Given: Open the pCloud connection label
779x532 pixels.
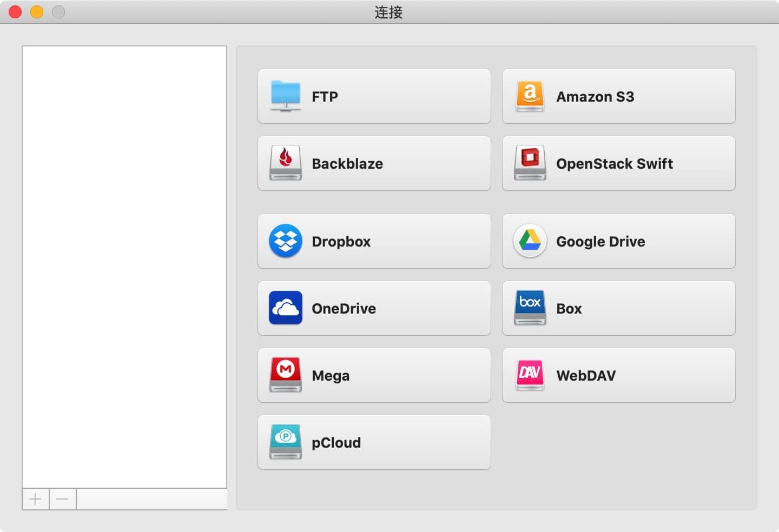Looking at the screenshot, I should pyautogui.click(x=336, y=443).
